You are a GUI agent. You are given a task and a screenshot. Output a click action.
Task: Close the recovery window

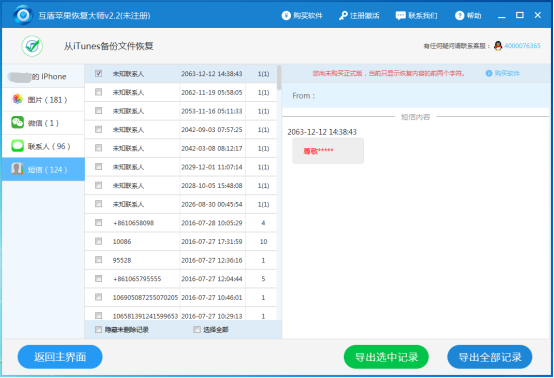pos(537,15)
